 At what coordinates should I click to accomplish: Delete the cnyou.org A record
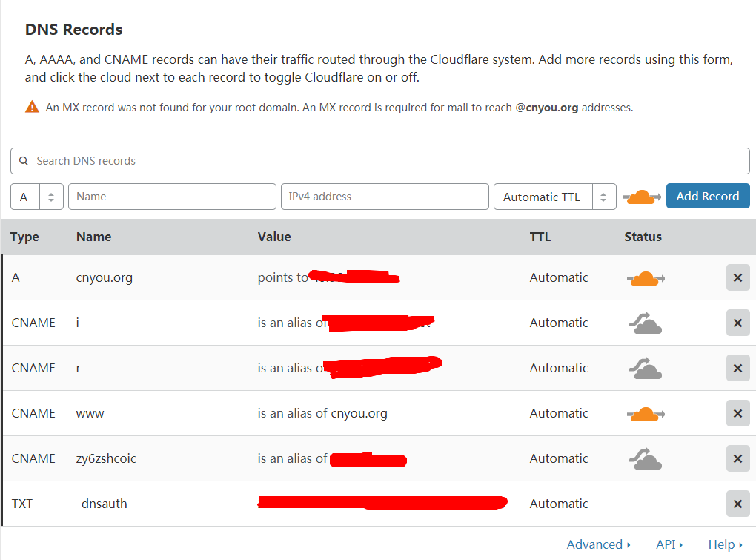tap(737, 277)
